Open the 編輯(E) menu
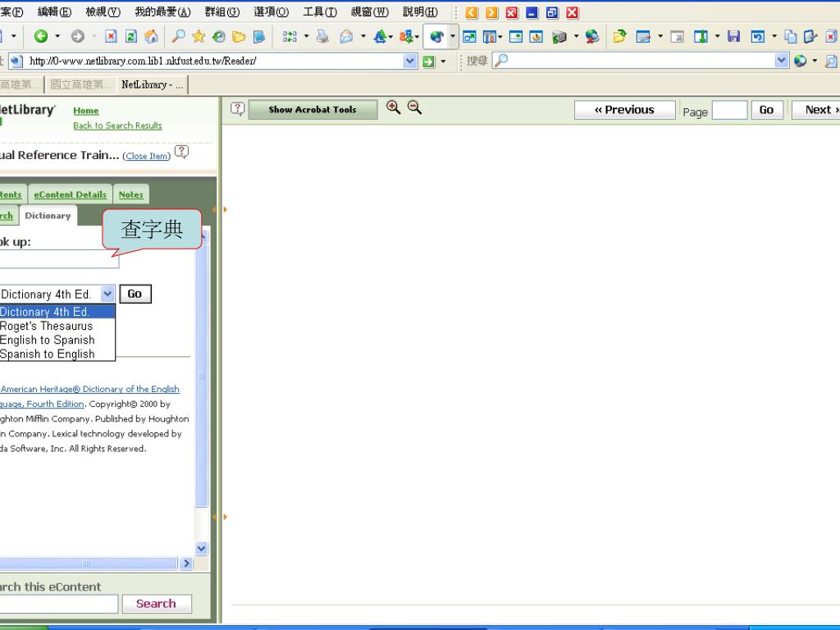This screenshot has height=630, width=840. click(x=54, y=11)
